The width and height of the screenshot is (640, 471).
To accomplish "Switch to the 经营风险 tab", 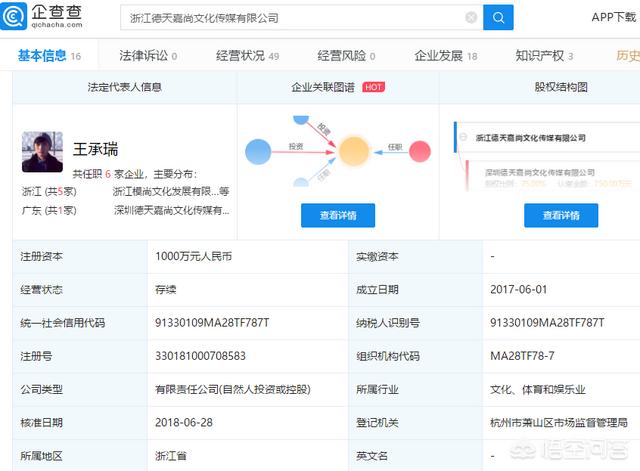I will [x=346, y=56].
